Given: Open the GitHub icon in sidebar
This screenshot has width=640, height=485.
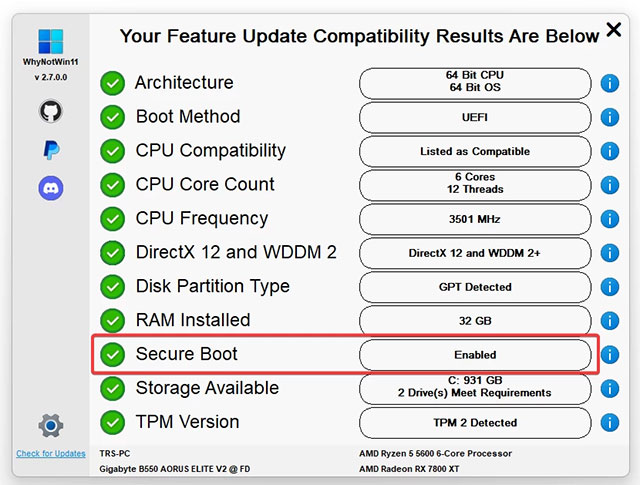Looking at the screenshot, I should point(51,111).
